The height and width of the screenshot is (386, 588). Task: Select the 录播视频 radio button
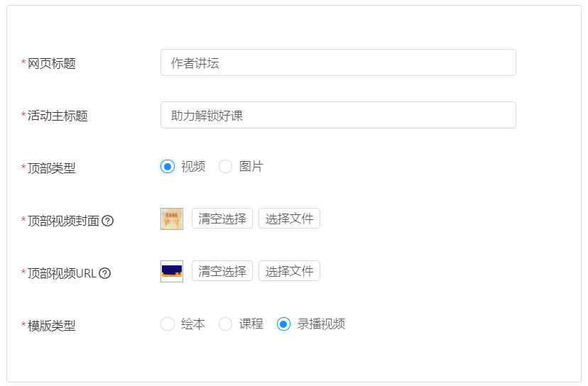click(x=284, y=324)
